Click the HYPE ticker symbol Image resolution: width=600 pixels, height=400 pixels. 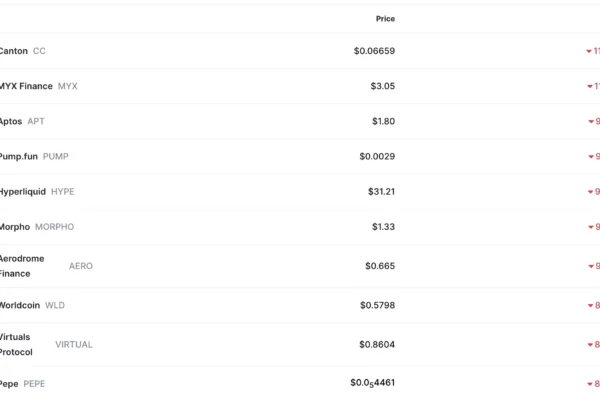coord(63,191)
